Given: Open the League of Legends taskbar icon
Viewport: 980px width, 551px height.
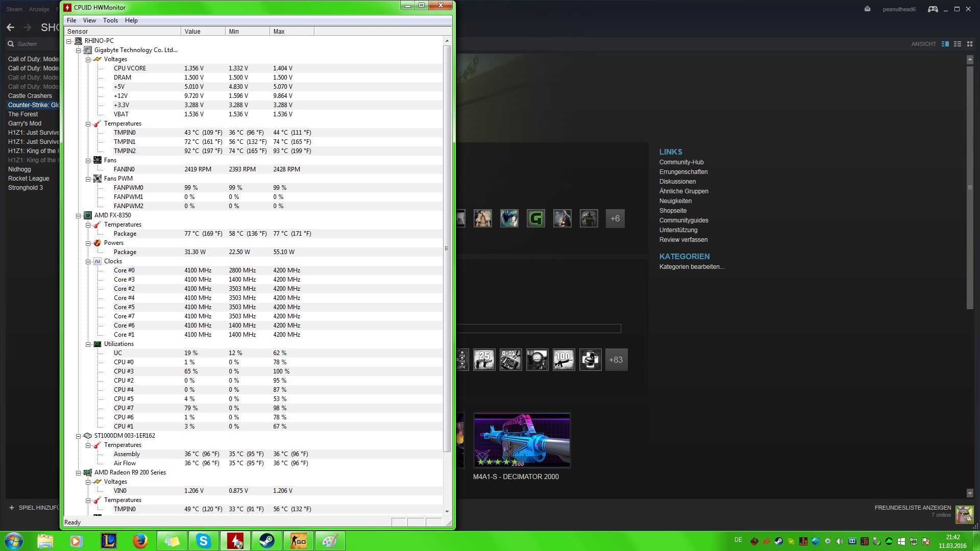Looking at the screenshot, I should pos(108,541).
